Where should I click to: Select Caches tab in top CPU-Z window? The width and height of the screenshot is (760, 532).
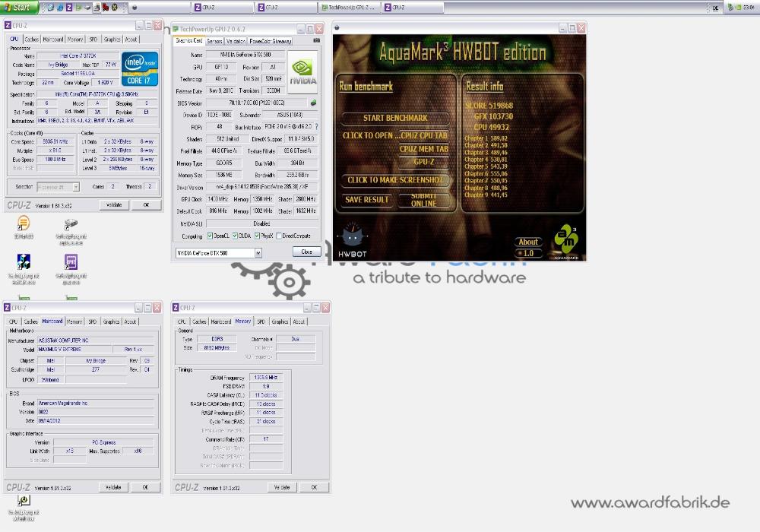31,40
